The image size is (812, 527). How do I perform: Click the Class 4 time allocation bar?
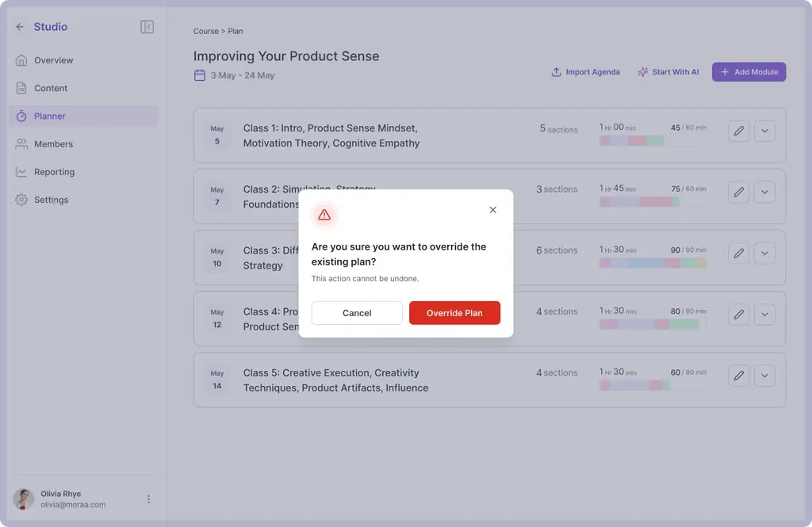(653, 324)
